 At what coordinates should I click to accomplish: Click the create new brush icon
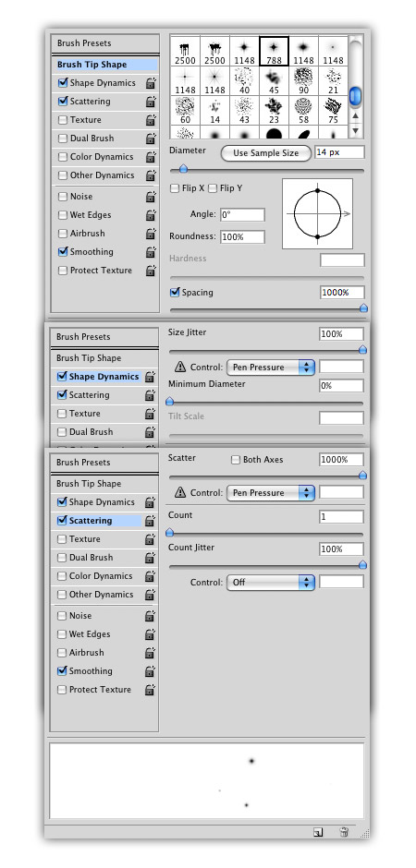(317, 831)
